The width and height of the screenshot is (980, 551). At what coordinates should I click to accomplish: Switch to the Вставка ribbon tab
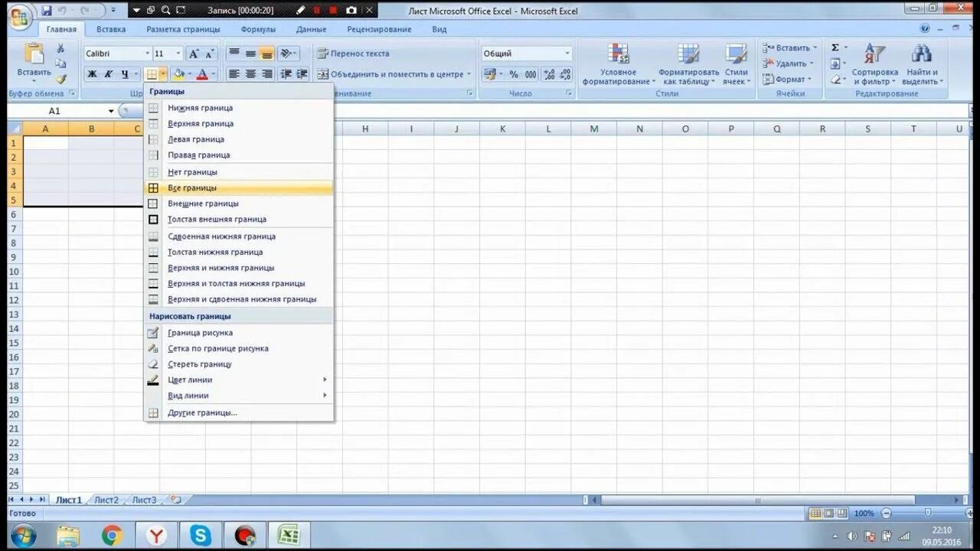111,29
